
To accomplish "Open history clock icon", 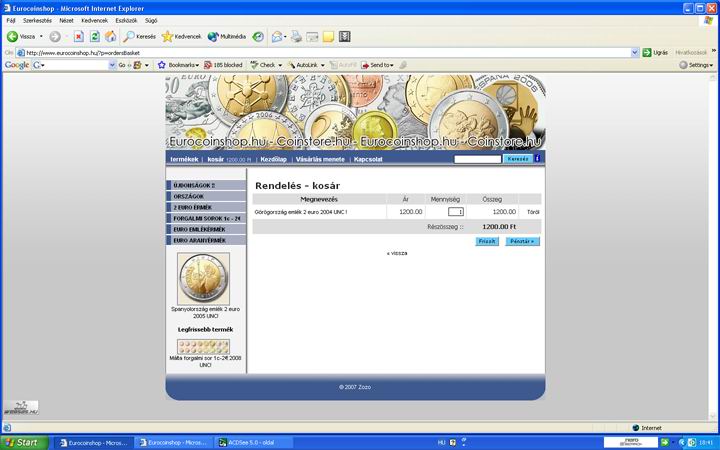I will (258, 36).
